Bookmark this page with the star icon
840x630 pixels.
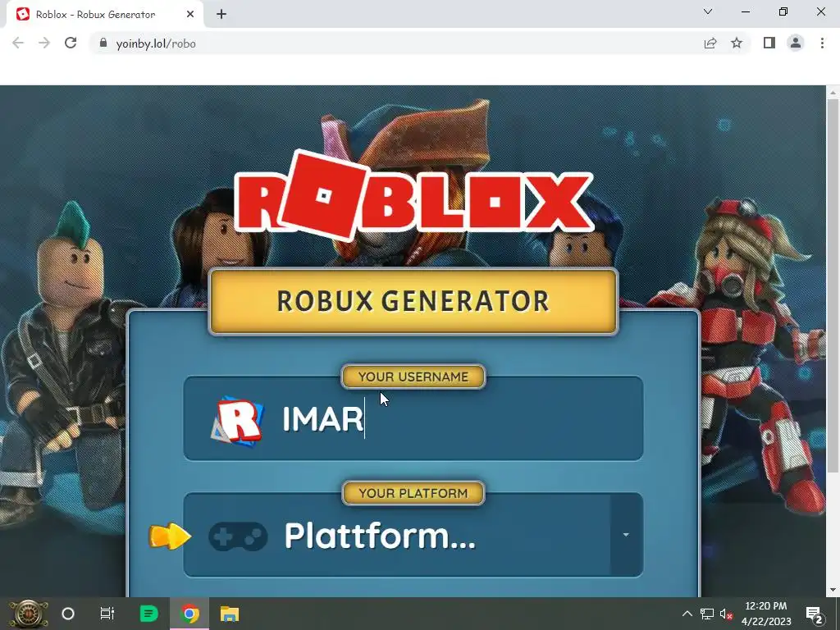point(737,43)
